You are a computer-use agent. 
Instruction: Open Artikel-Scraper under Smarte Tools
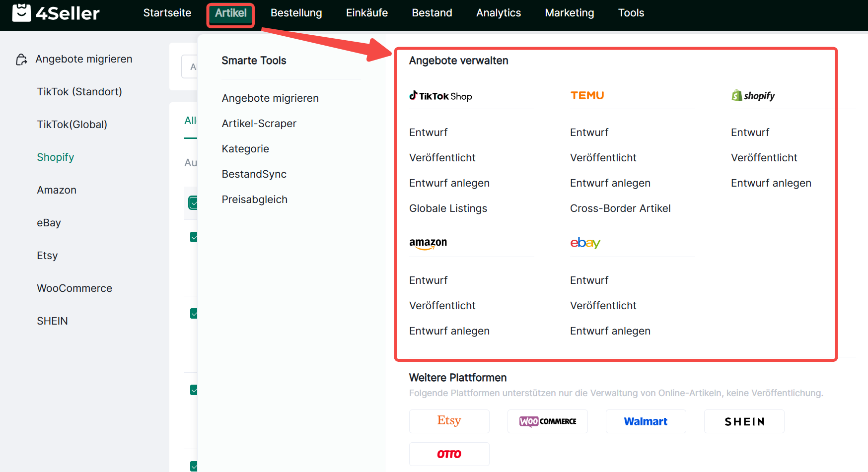click(259, 124)
